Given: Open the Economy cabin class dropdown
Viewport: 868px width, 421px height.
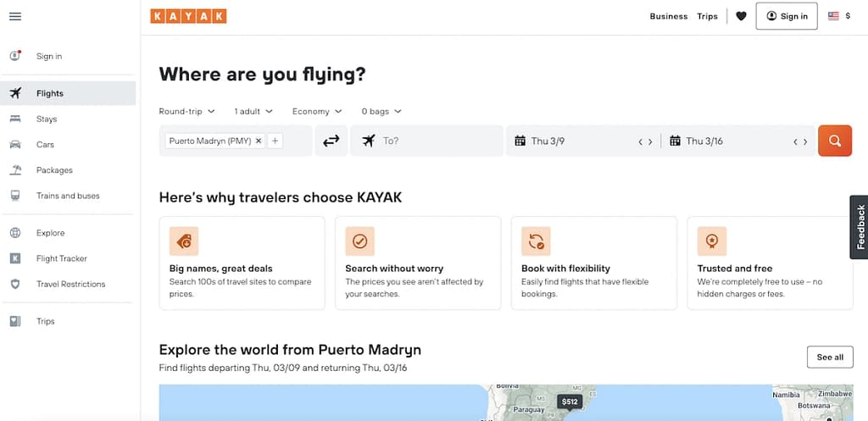Looking at the screenshot, I should [317, 111].
